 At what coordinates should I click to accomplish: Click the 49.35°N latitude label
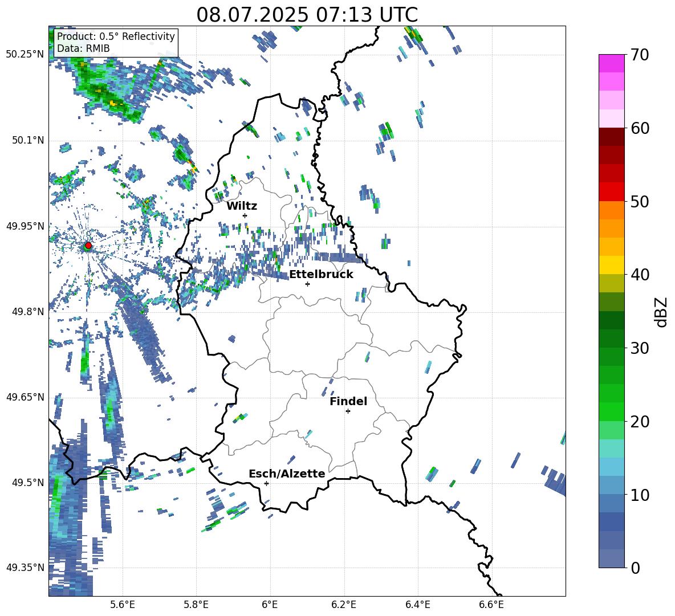(25, 568)
